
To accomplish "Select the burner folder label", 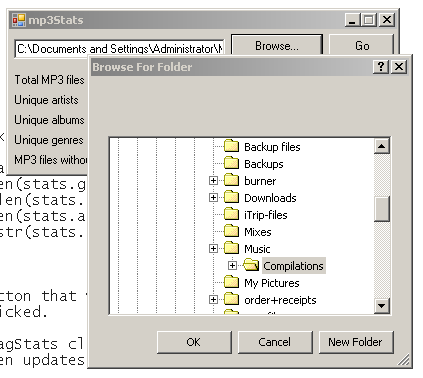I will click(260, 181).
